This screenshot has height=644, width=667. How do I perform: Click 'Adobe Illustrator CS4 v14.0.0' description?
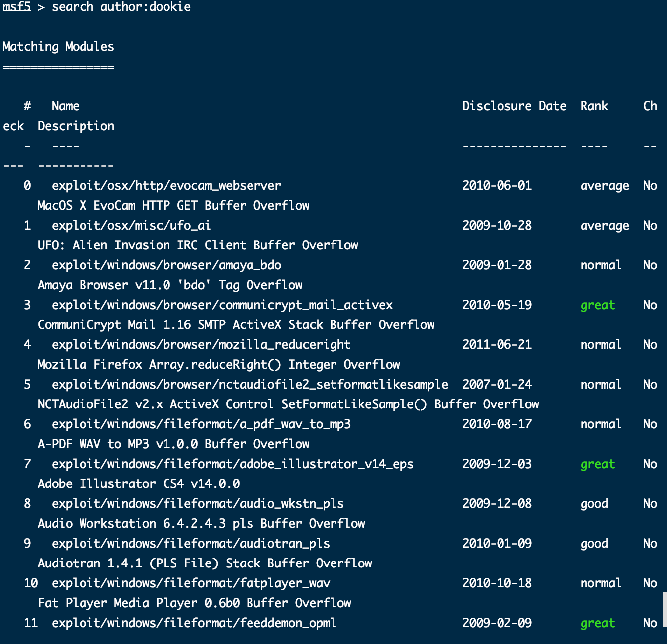tap(139, 484)
